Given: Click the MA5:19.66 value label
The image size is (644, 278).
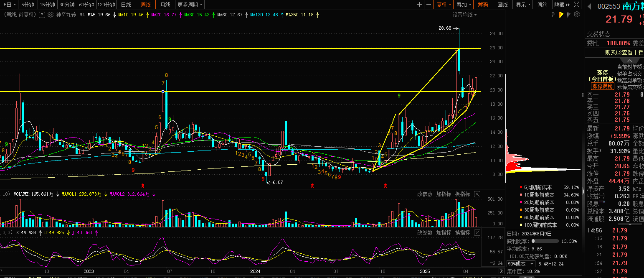Looking at the screenshot, I should (99, 15).
